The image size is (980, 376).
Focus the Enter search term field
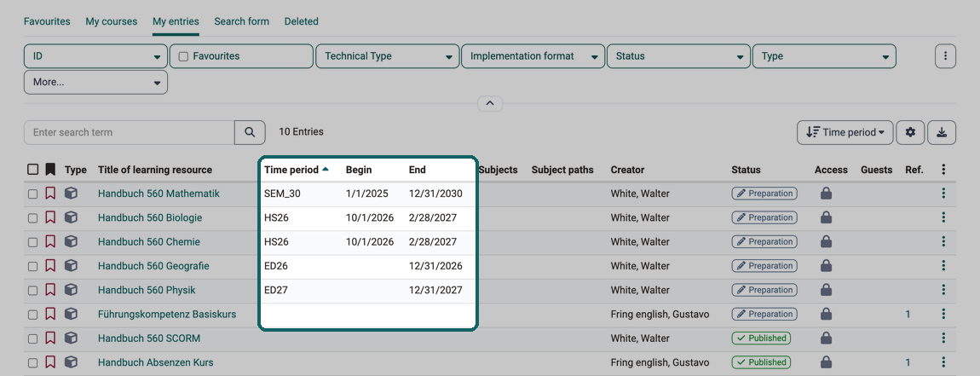[130, 133]
